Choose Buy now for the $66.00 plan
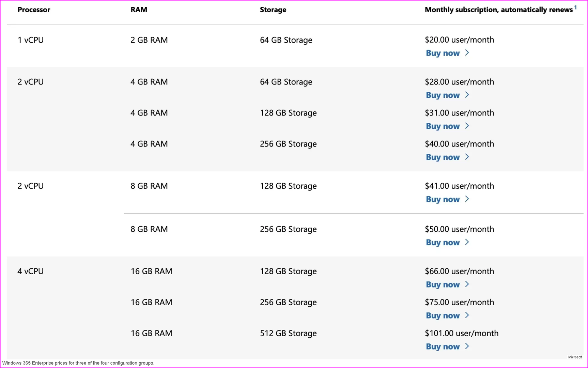Viewport: 588px width, 368px height. (x=443, y=285)
